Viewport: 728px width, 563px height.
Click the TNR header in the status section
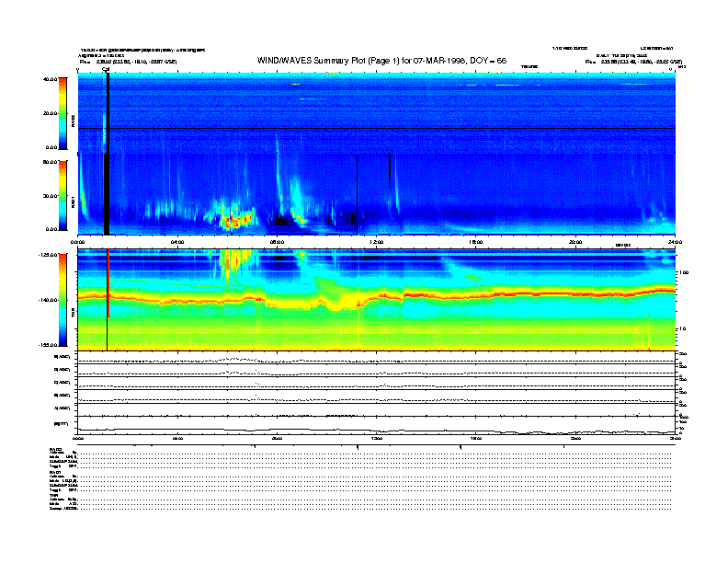[x=53, y=495]
